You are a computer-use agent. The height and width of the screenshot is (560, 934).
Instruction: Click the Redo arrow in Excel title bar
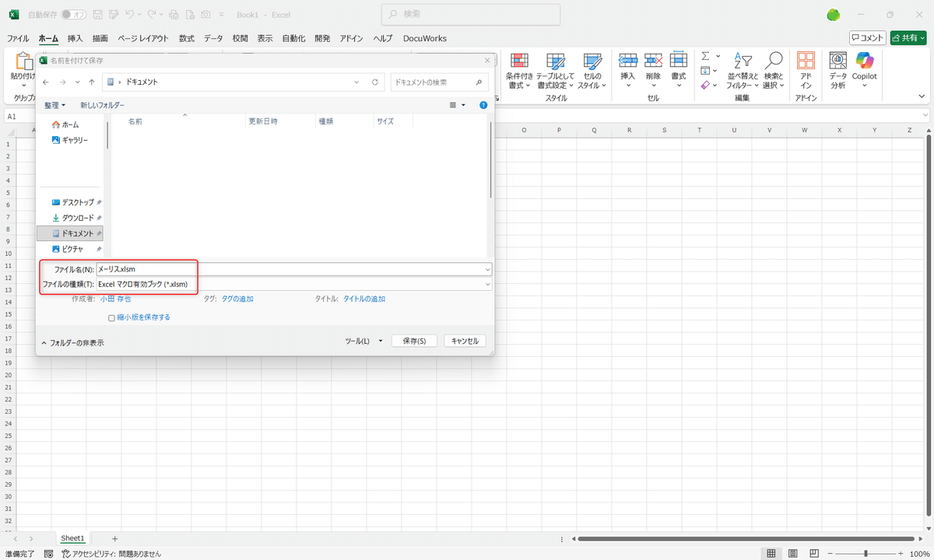pyautogui.click(x=152, y=15)
